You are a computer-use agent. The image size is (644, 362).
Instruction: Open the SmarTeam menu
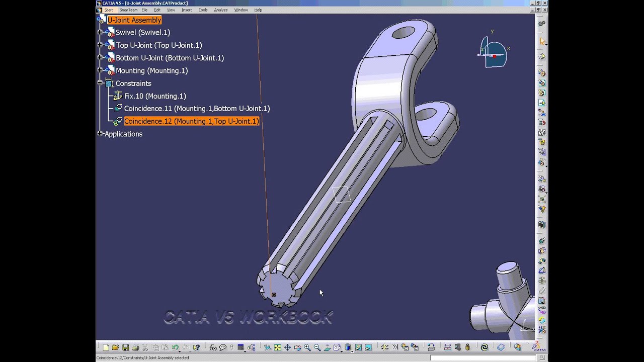pyautogui.click(x=128, y=10)
